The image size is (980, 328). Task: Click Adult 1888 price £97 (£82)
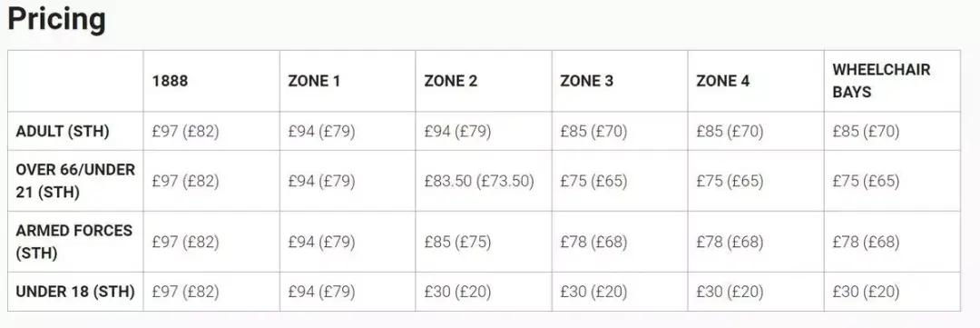[186, 132]
